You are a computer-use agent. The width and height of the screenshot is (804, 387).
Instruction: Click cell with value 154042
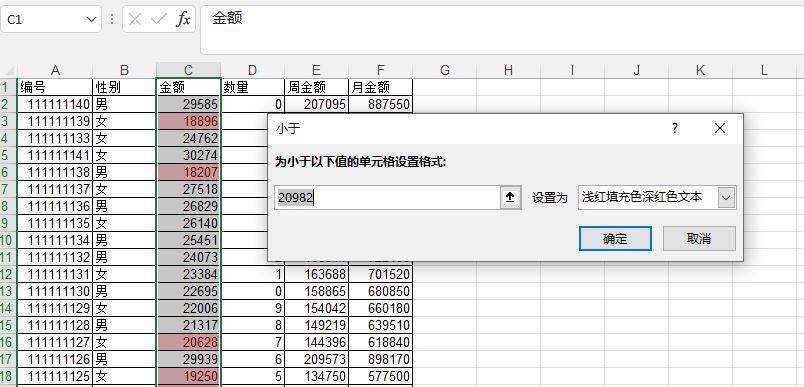[316, 309]
